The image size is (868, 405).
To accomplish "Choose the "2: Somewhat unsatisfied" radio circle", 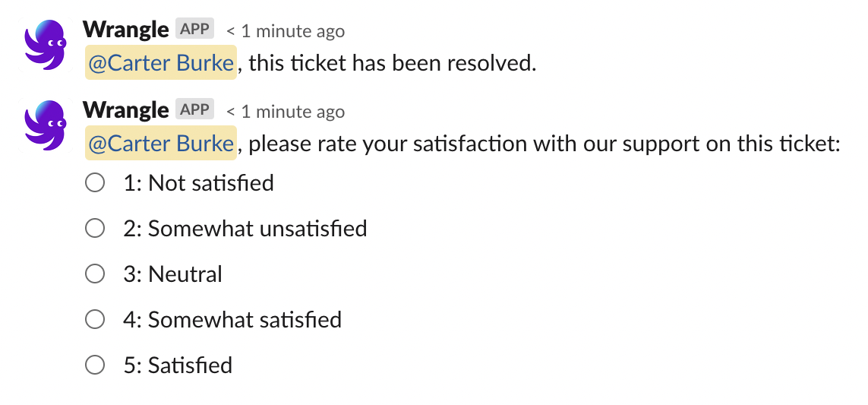I will pyautogui.click(x=95, y=229).
